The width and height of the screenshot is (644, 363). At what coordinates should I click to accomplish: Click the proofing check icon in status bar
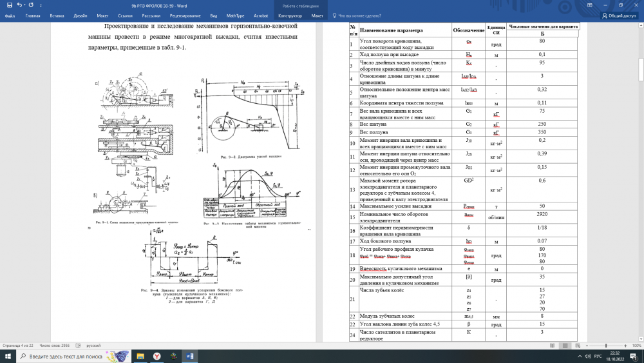[x=79, y=345]
